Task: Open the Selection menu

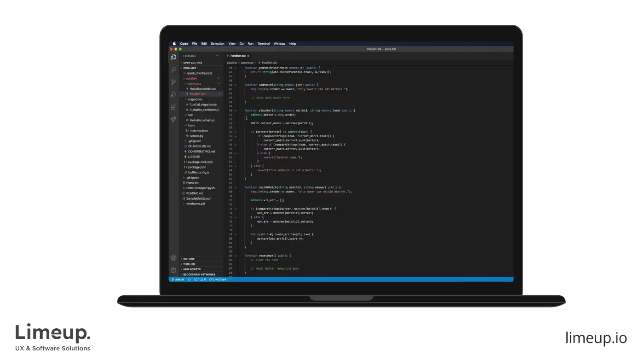Action: tap(218, 44)
